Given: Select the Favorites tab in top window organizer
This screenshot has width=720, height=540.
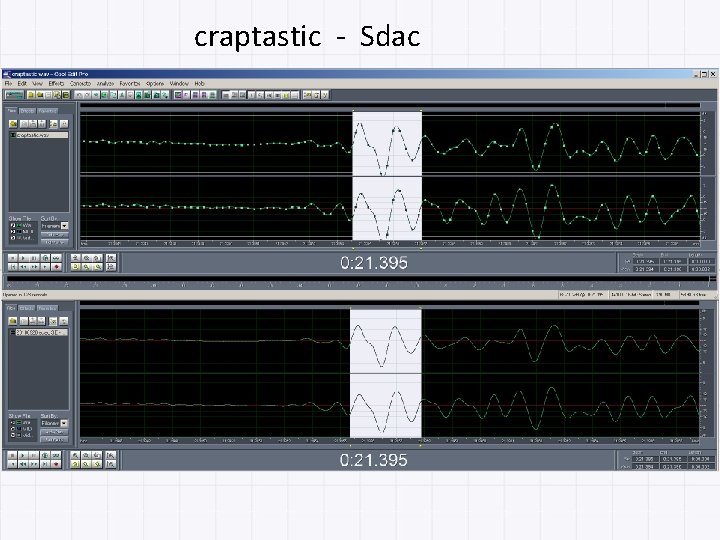Looking at the screenshot, I should click(x=47, y=111).
